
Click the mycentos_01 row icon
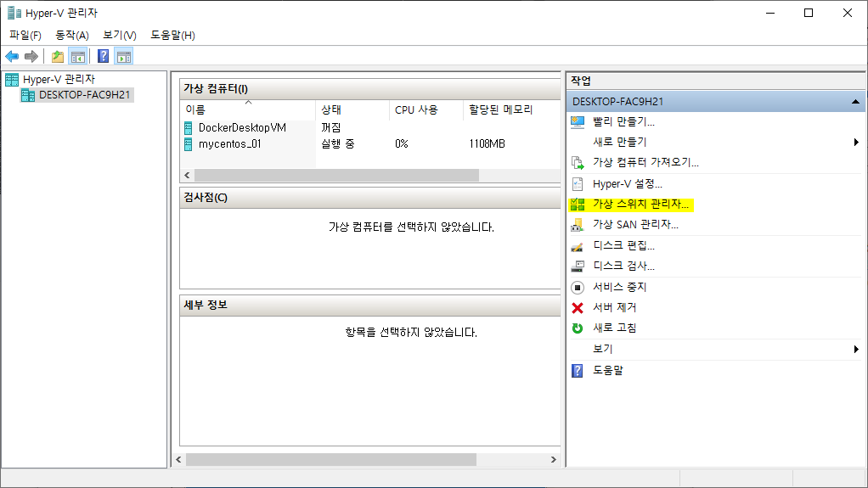[x=189, y=144]
